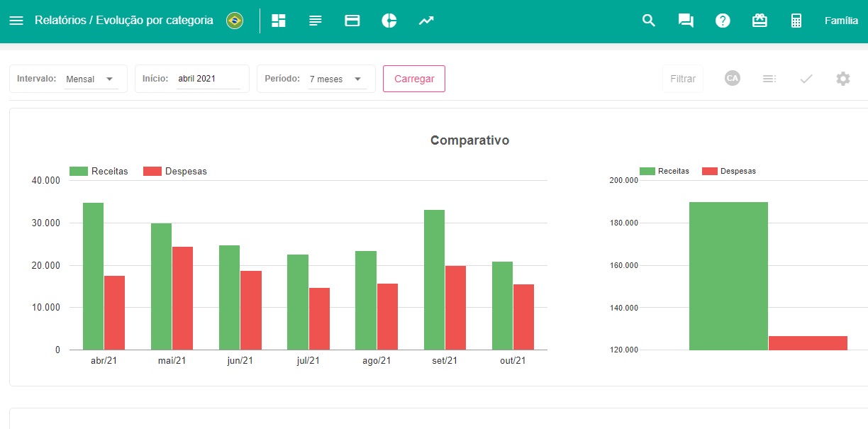
Task: Open the dashboard grid icon
Action: tap(279, 21)
